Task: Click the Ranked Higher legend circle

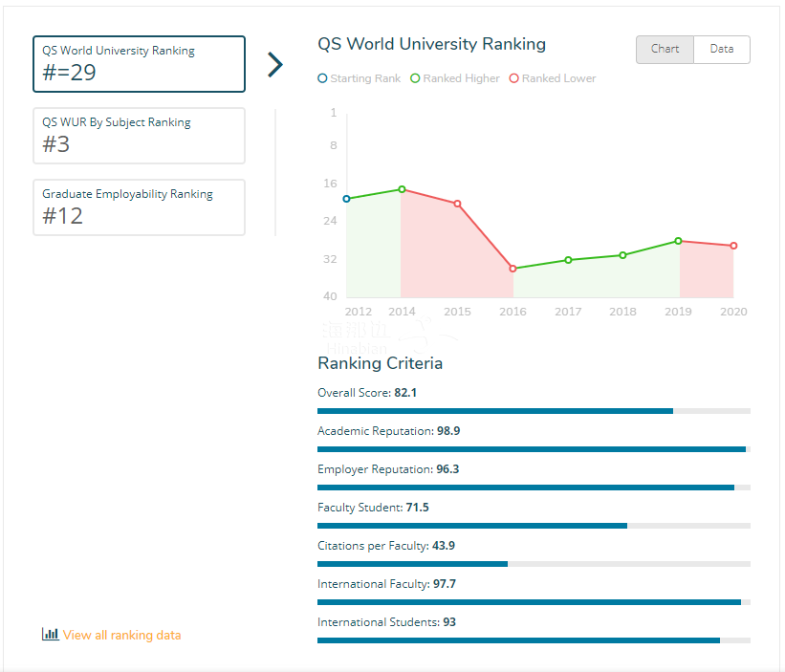Action: 415,78
